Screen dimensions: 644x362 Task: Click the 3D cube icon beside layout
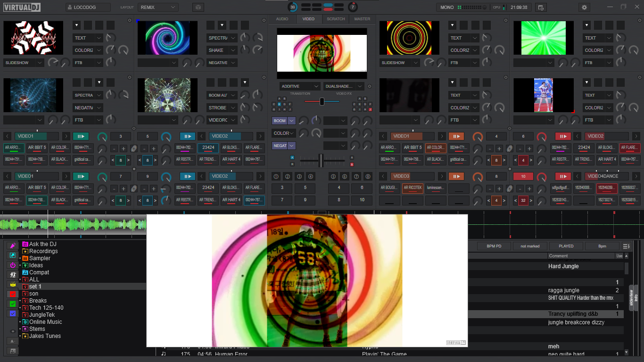coord(198,8)
